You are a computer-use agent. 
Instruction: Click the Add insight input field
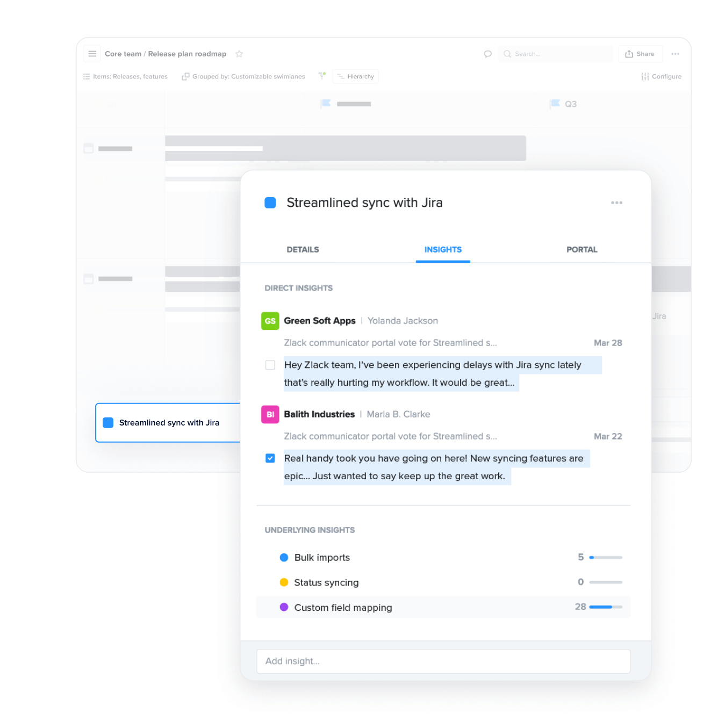coord(443,661)
